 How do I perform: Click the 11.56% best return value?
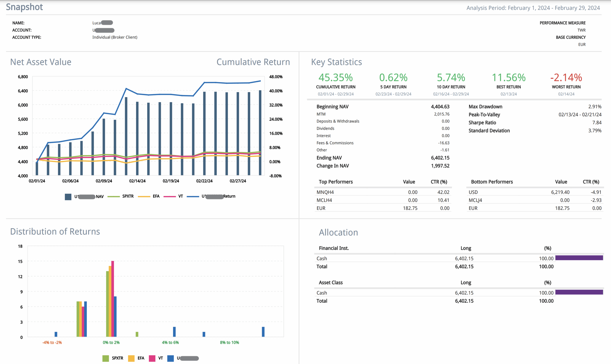tap(508, 78)
